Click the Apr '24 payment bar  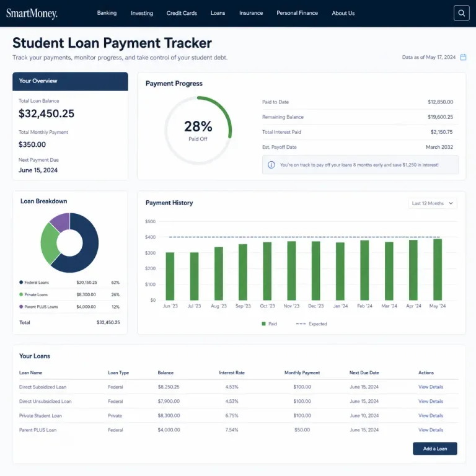coord(413,270)
